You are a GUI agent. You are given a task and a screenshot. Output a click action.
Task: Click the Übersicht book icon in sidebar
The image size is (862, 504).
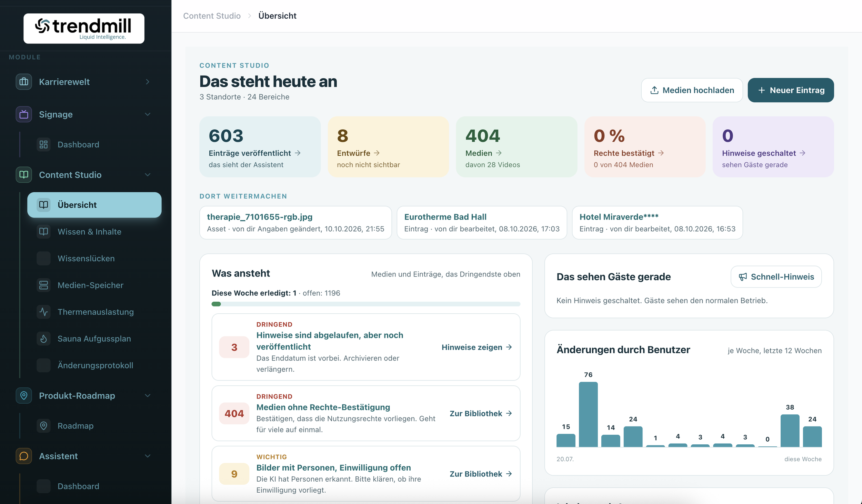[x=43, y=205]
